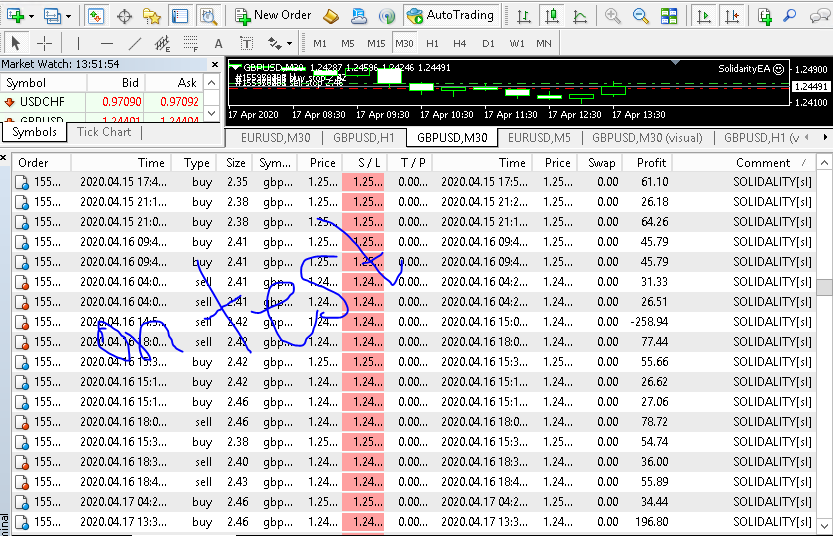Expand the Profiles dropdown arrow
Viewport: 833px width, 536px height.
(69, 16)
